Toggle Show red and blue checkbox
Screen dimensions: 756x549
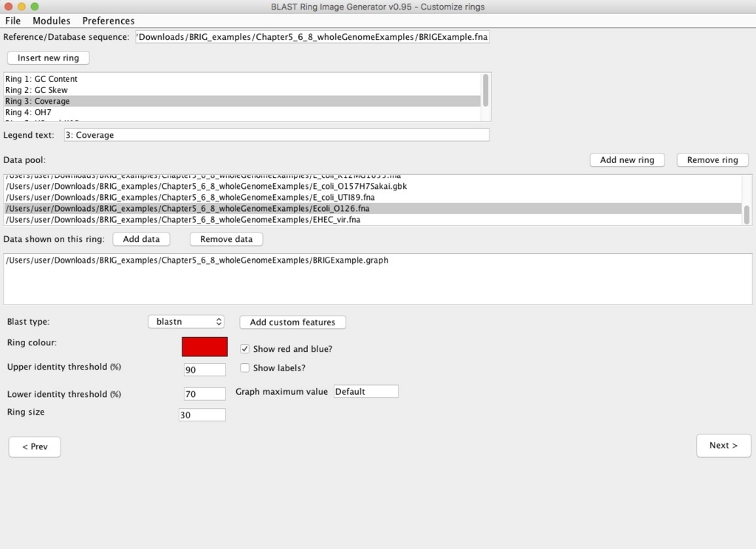(x=245, y=348)
